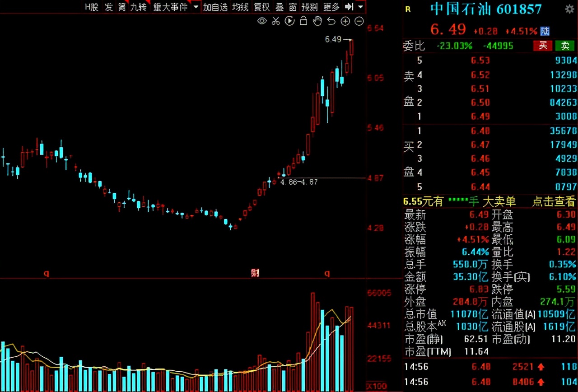Click the 6.05 price axis label
Image resolution: width=578 pixels, height=392 pixels.
tap(375, 78)
